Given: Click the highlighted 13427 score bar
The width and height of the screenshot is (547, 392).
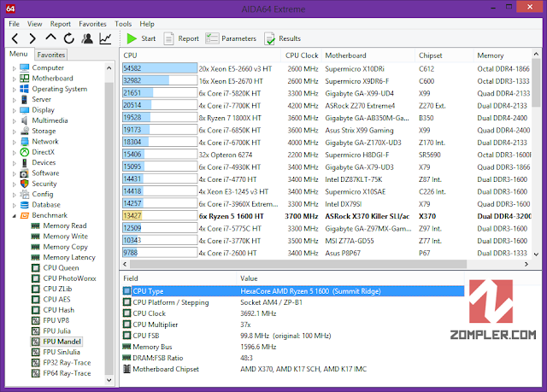Looking at the screenshot, I should (x=160, y=216).
